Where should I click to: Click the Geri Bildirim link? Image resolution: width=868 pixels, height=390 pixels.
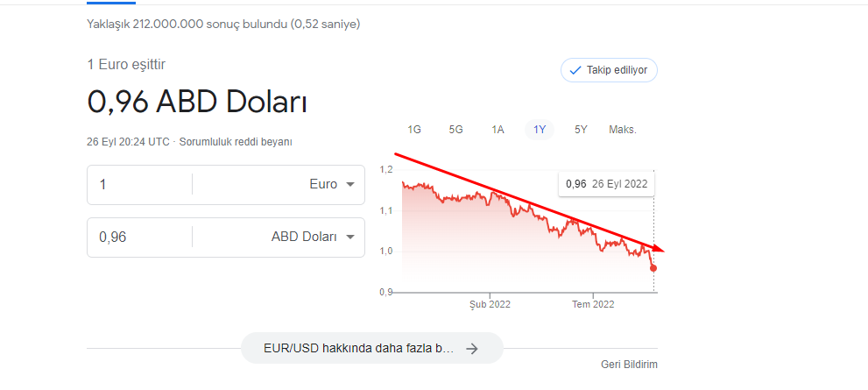pos(629,365)
